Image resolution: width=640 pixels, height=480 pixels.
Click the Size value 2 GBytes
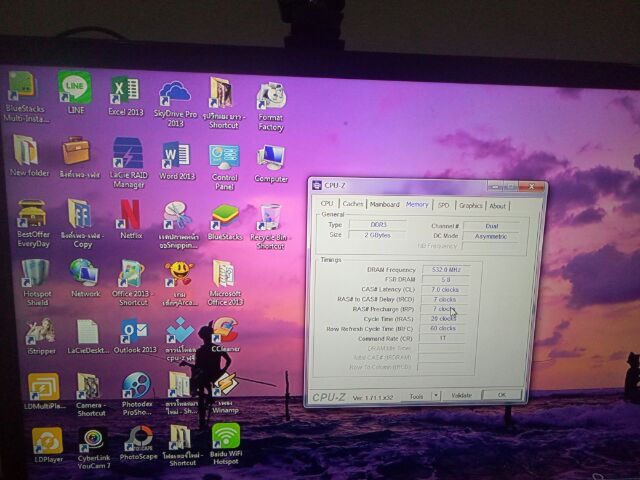[x=377, y=235]
